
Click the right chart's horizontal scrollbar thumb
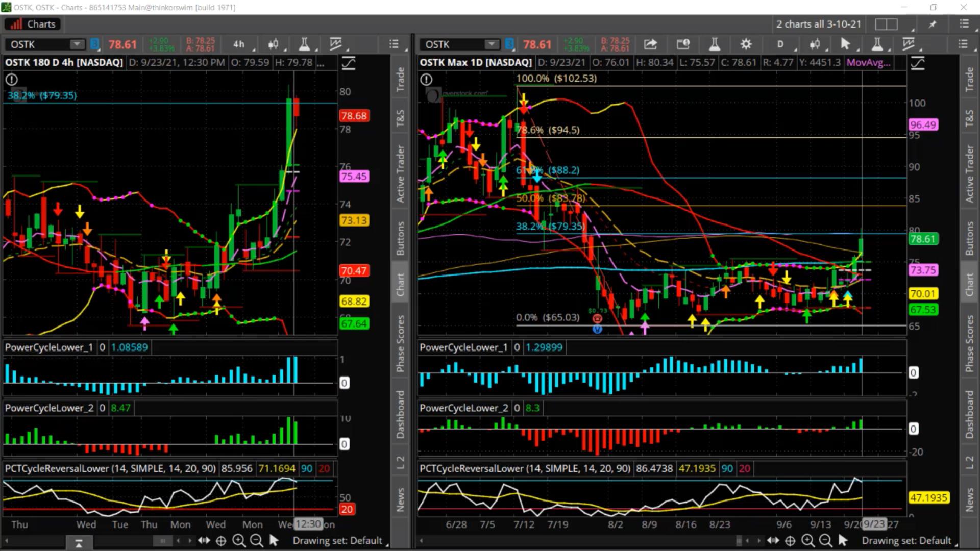(x=739, y=541)
